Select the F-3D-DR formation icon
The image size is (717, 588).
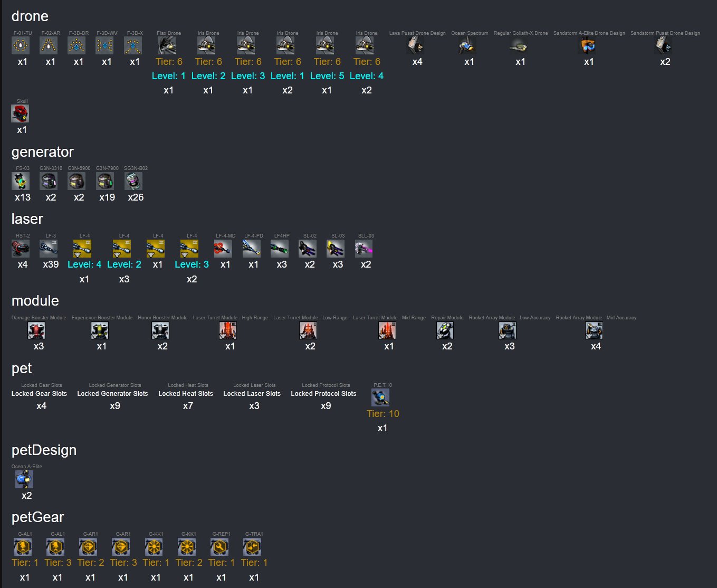pos(77,45)
